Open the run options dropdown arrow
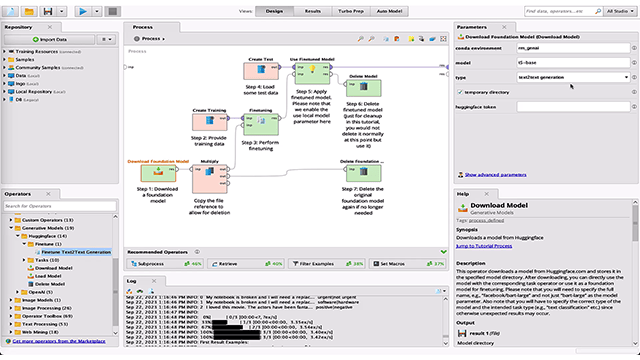640x360 pixels. pyautogui.click(x=97, y=11)
